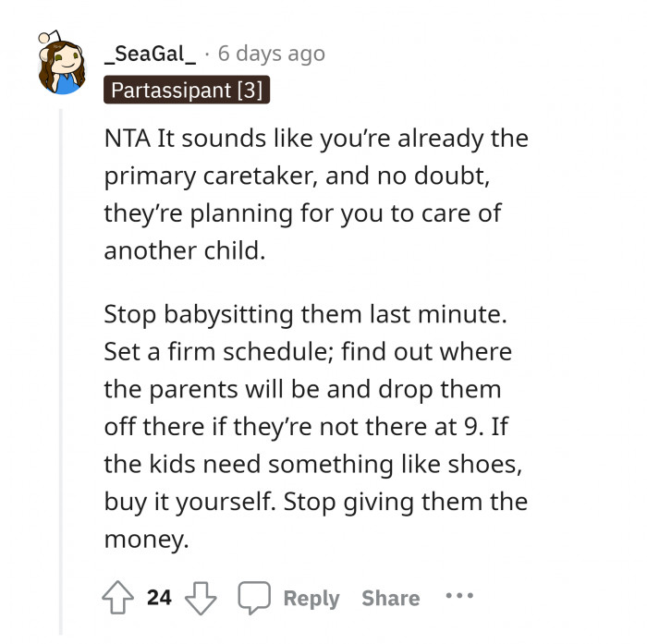The image size is (647, 644).
Task: Open the _SeaGal_ username profile link
Action: (151, 53)
